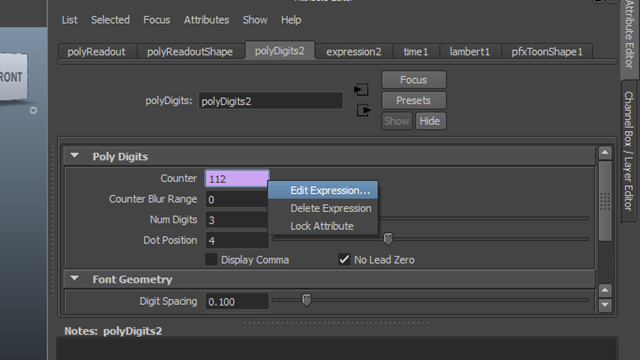The width and height of the screenshot is (640, 360).
Task: Open the Attributes menu
Action: 206,20
